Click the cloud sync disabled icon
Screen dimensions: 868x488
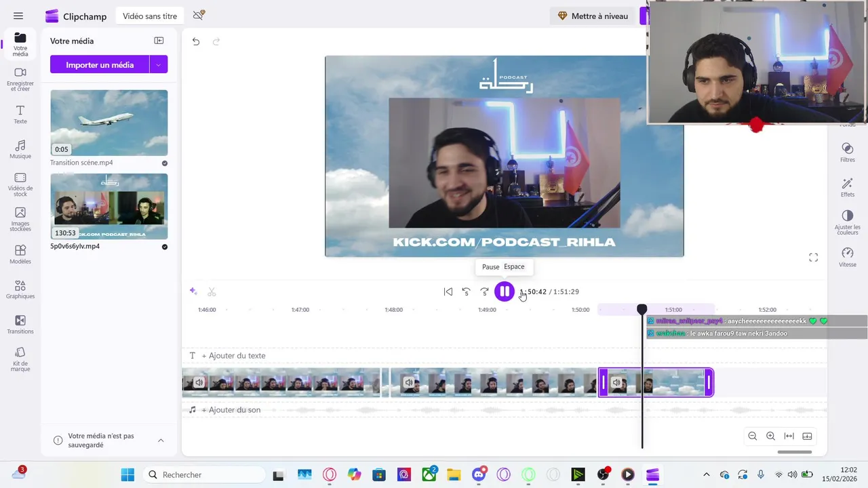point(199,15)
